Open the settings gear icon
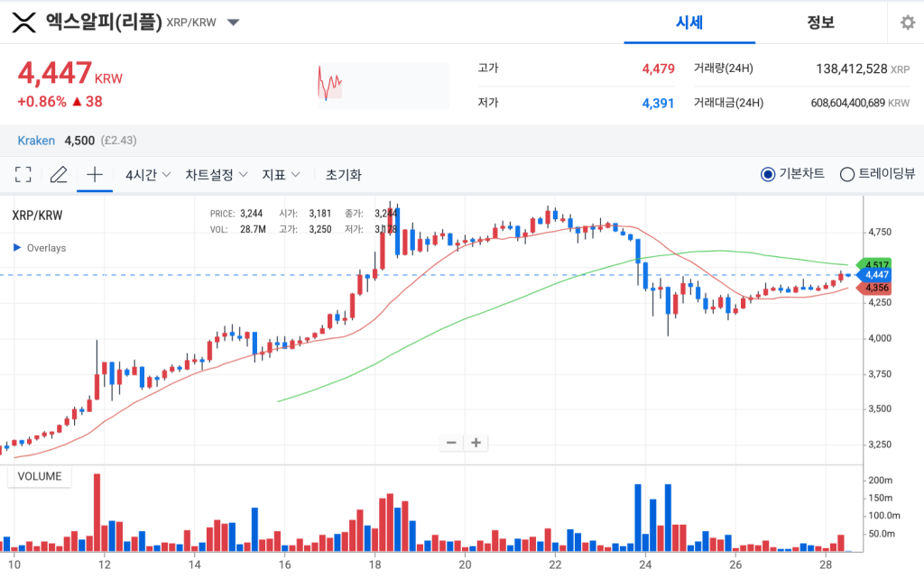Image resolution: width=924 pixels, height=578 pixels. [908, 23]
